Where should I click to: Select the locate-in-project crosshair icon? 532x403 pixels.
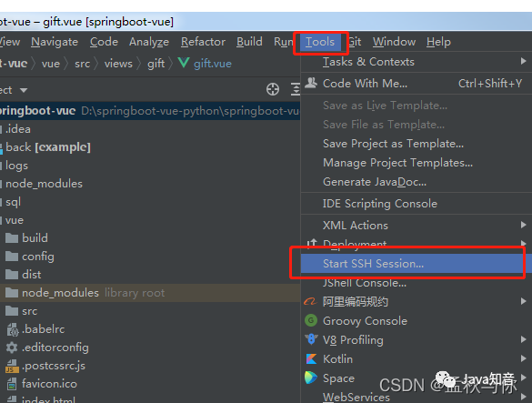[x=273, y=89]
